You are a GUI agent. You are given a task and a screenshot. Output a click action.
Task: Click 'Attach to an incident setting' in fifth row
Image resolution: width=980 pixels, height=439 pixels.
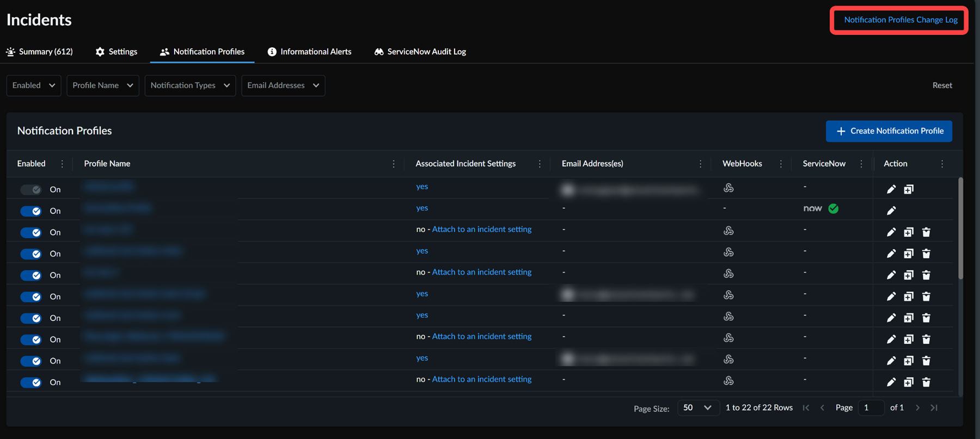point(482,272)
